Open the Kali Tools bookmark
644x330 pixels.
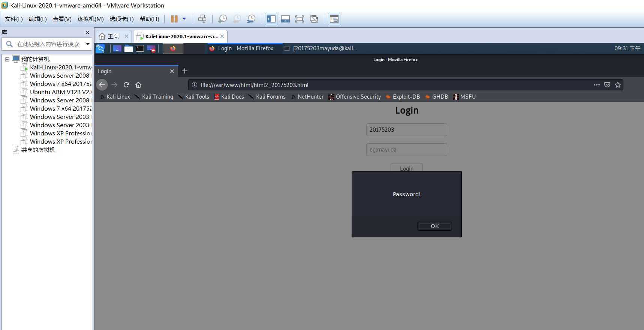click(x=193, y=97)
